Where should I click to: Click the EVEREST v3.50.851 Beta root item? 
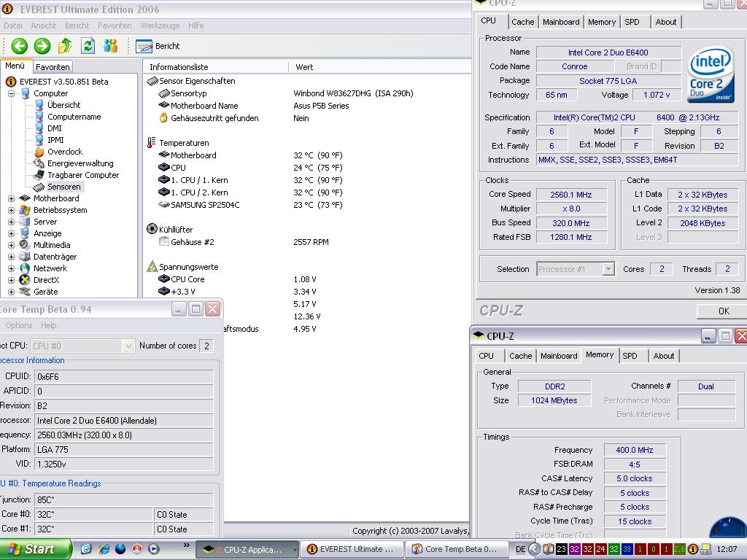64,82
